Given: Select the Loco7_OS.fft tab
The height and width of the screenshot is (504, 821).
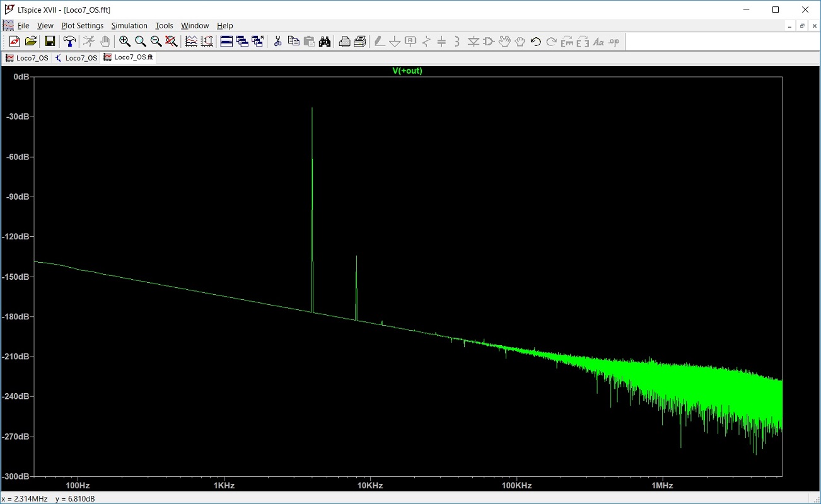Looking at the screenshot, I should [129, 57].
